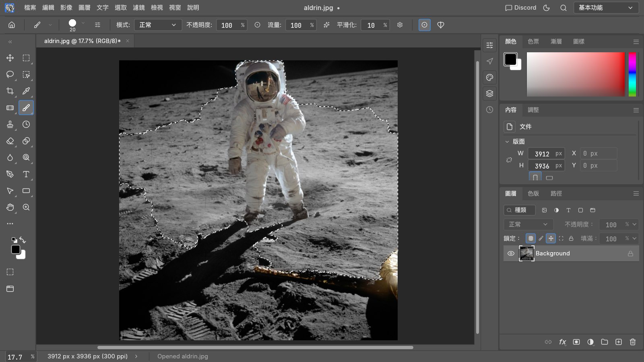Viewport: 644px width, 362px height.
Task: Click the foreground color swatch in Color panel
Action: (510, 59)
